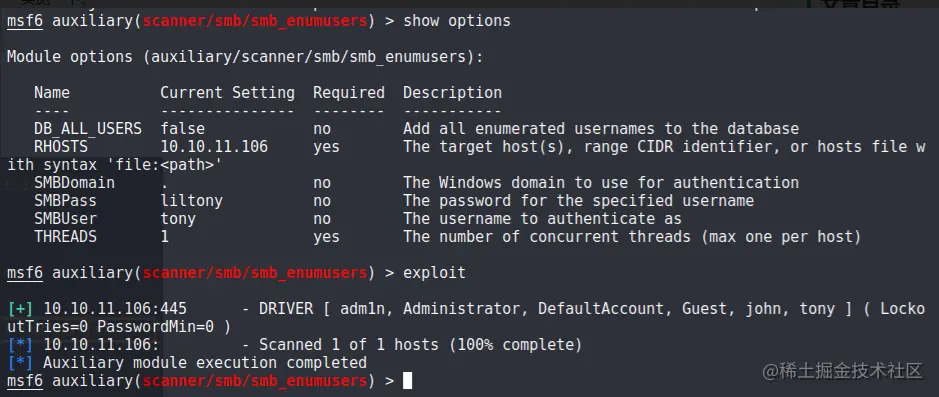
Task: Select the 'Module options' header line
Action: (x=245, y=57)
